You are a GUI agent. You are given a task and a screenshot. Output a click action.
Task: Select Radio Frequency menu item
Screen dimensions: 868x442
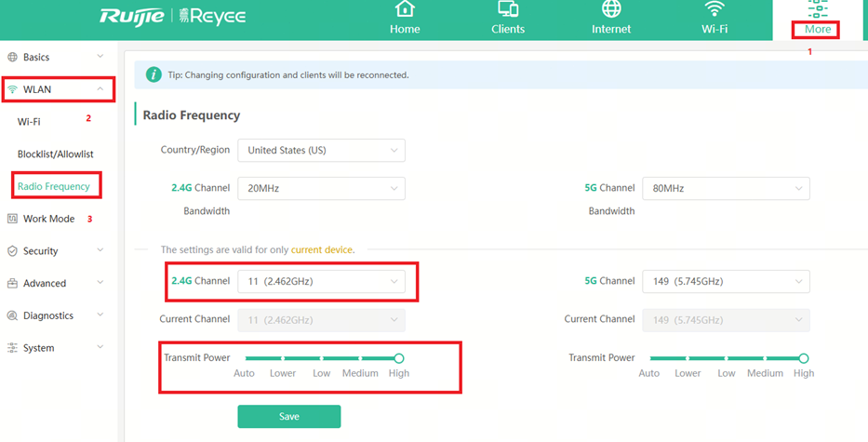[54, 186]
